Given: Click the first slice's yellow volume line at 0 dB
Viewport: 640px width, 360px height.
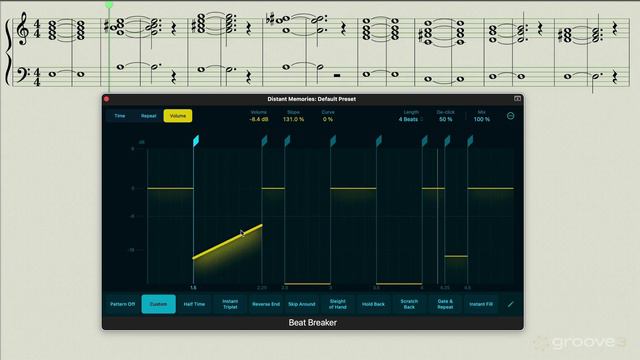Looking at the screenshot, I should (170, 189).
